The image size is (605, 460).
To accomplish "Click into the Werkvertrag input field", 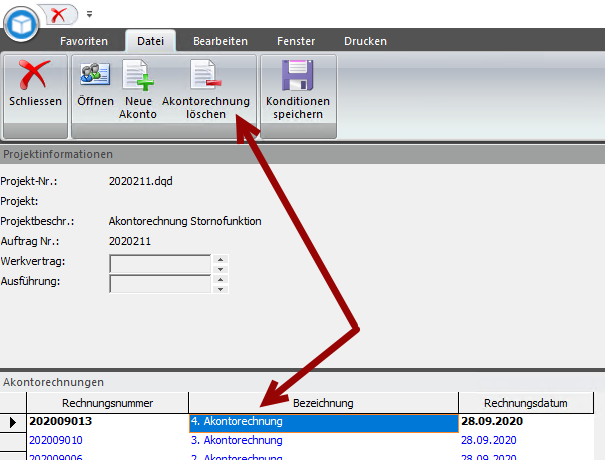I will point(160,264).
